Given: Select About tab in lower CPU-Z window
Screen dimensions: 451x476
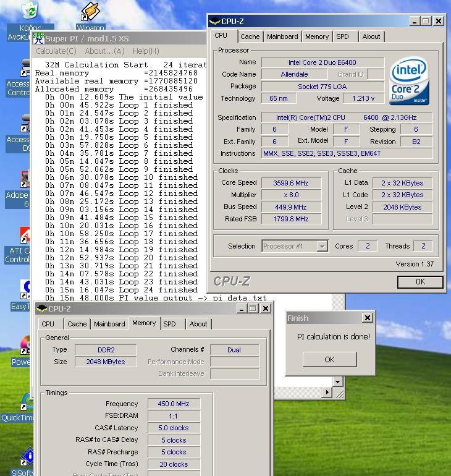Looking at the screenshot, I should pos(198,324).
